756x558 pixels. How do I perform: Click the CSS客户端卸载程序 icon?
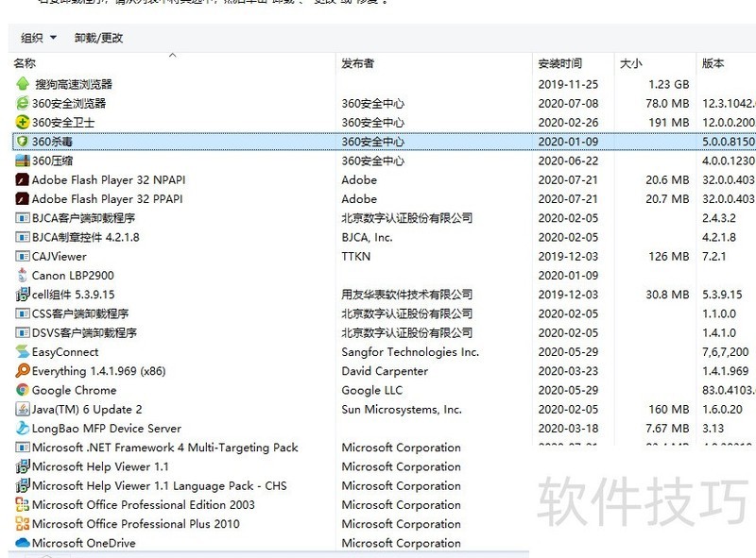[23, 313]
